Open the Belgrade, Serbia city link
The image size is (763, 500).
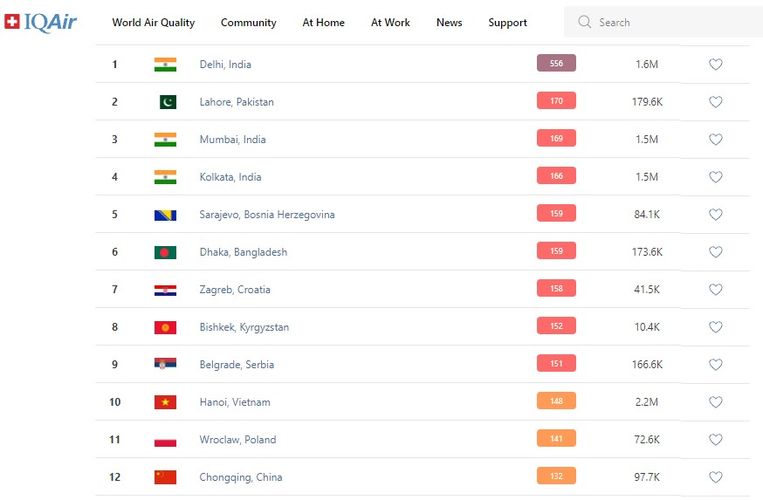tap(236, 365)
